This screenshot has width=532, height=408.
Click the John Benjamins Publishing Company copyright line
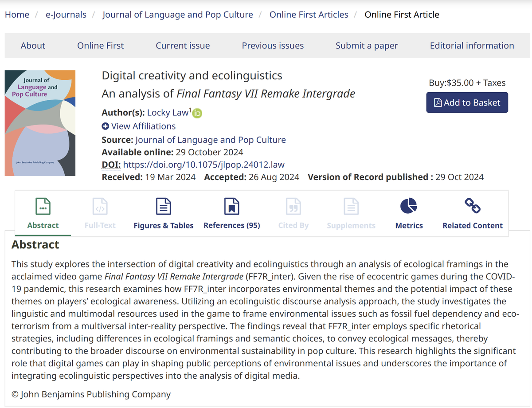click(x=91, y=394)
